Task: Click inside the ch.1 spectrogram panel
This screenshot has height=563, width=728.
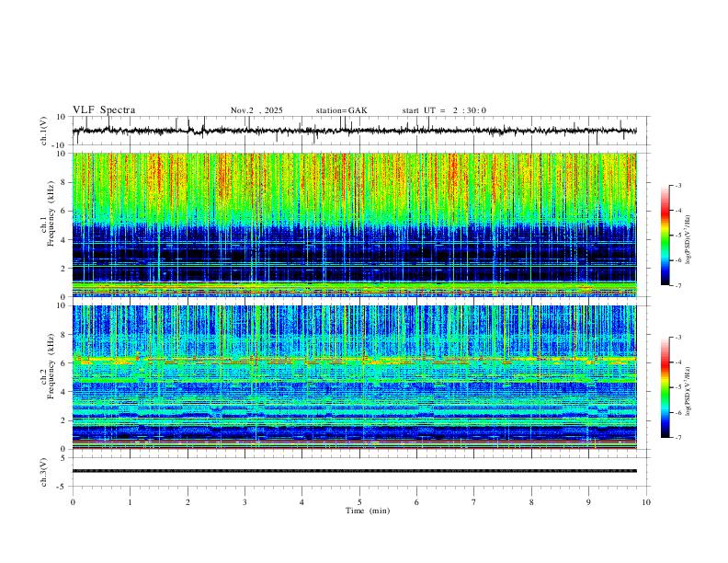Action: pos(355,224)
